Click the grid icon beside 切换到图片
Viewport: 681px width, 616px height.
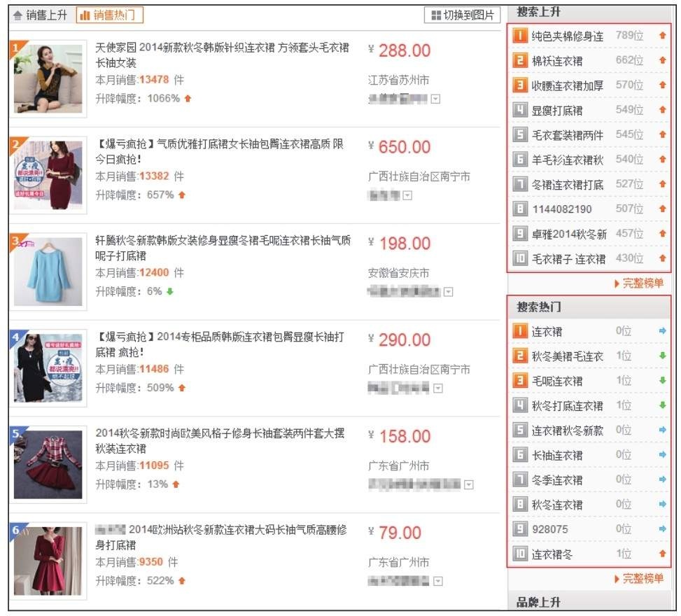(x=436, y=15)
